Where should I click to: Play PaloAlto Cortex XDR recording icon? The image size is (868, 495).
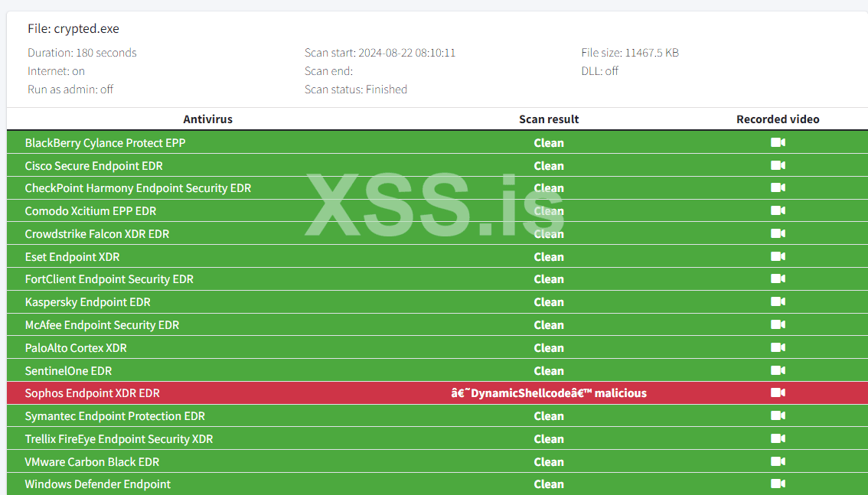[778, 348]
